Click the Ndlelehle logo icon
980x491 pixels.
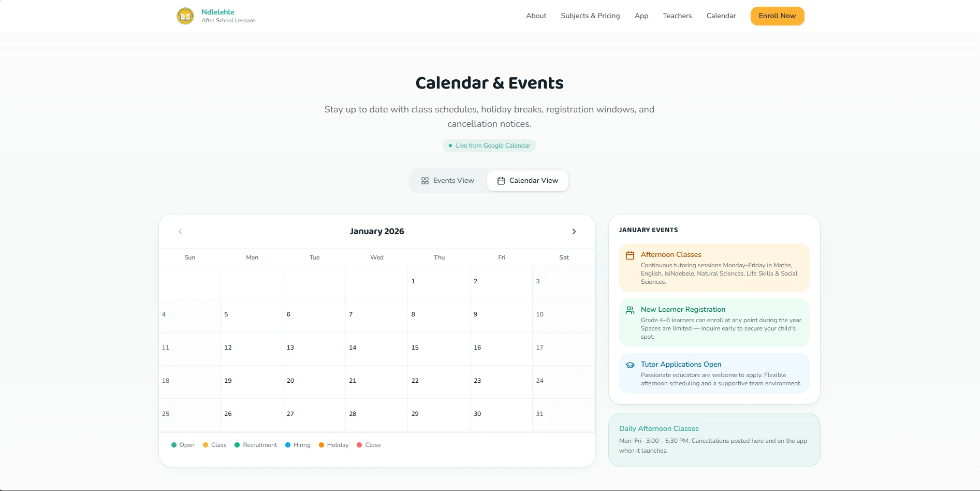click(185, 16)
